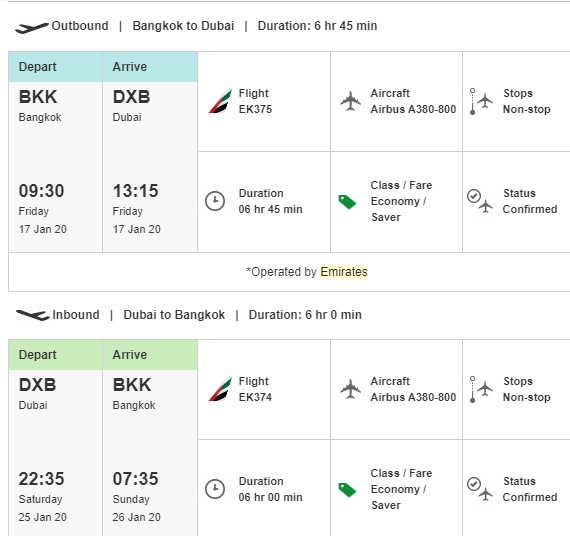Click the aircraft icon in outbound section
The width and height of the screenshot is (570, 536).
pyautogui.click(x=350, y=101)
